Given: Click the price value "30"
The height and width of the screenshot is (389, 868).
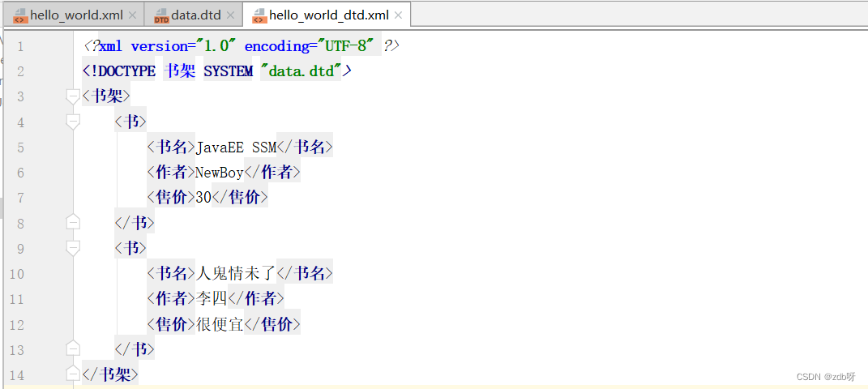Looking at the screenshot, I should click(203, 198).
